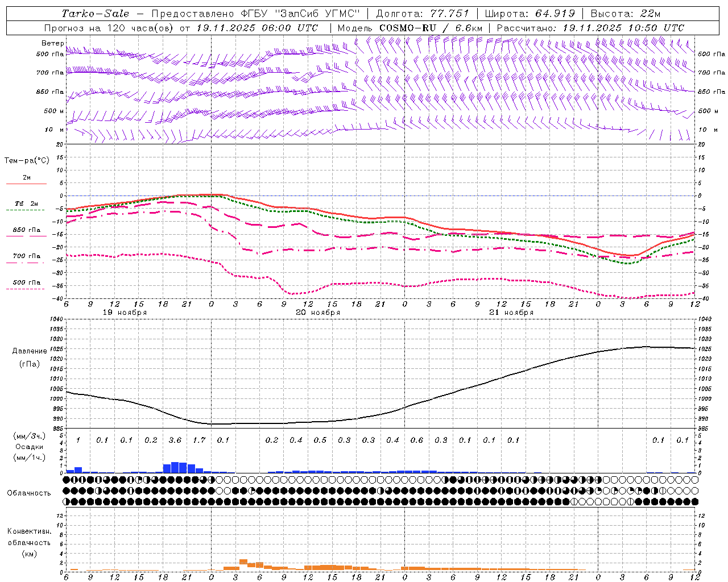The height and width of the screenshot is (582, 728).
Task: Click the tallest blue precipitation bar
Action: [175, 467]
